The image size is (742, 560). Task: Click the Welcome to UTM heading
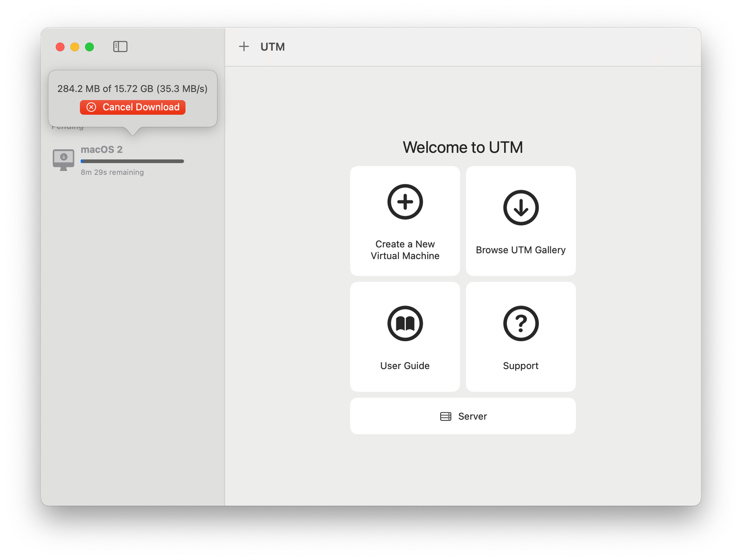point(463,147)
